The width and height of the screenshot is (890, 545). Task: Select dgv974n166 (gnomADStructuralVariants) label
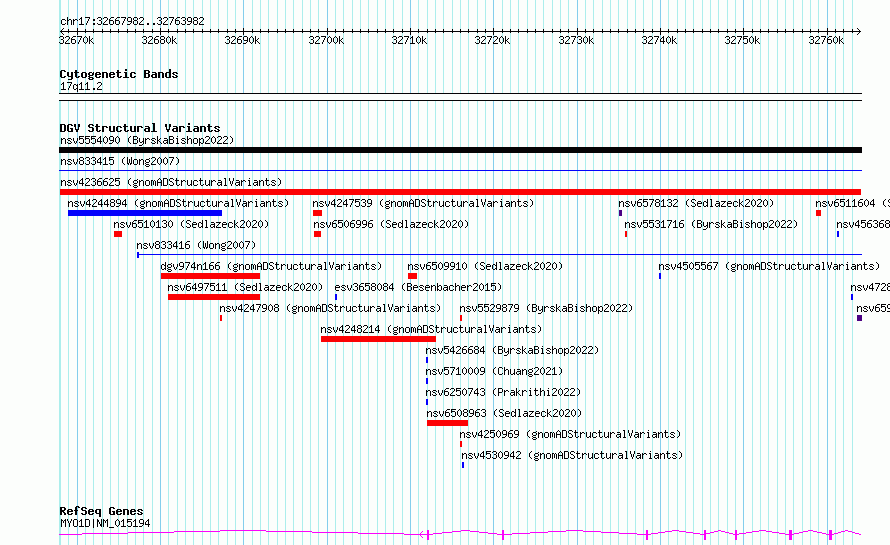[x=271, y=266]
